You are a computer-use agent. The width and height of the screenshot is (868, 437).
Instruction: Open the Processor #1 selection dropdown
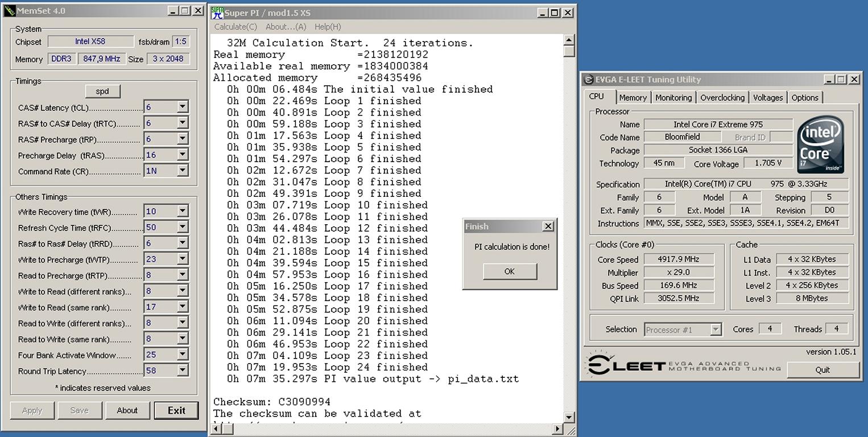point(716,329)
